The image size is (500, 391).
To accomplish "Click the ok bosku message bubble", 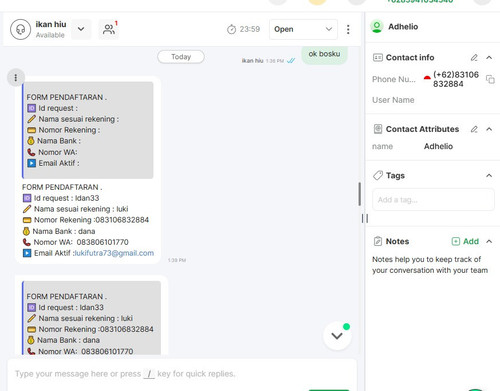I will (324, 54).
